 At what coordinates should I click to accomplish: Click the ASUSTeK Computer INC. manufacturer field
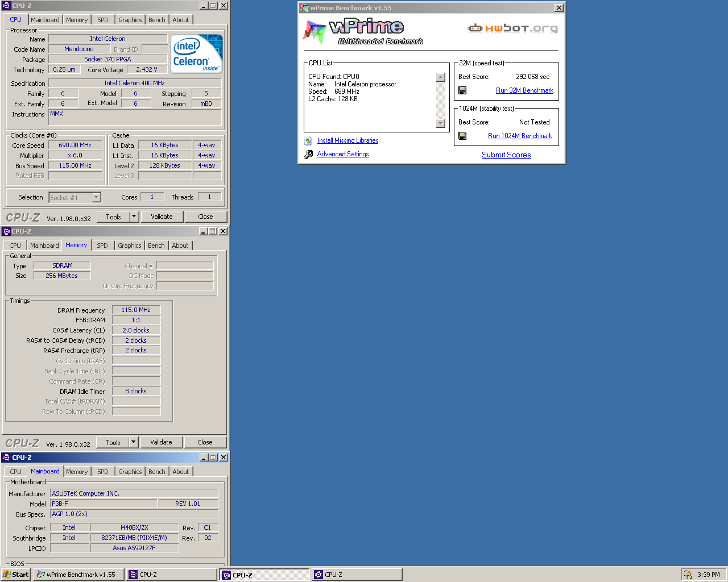[x=134, y=493]
